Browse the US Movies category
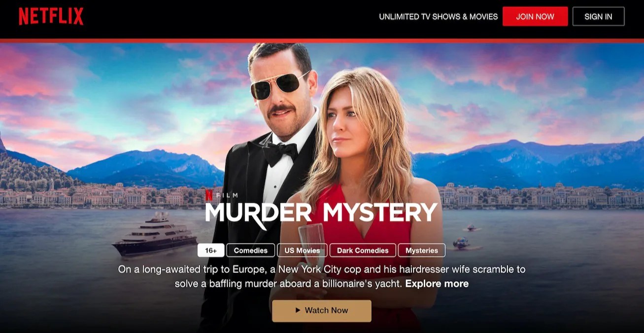Image resolution: width=644 pixels, height=333 pixels. click(302, 250)
